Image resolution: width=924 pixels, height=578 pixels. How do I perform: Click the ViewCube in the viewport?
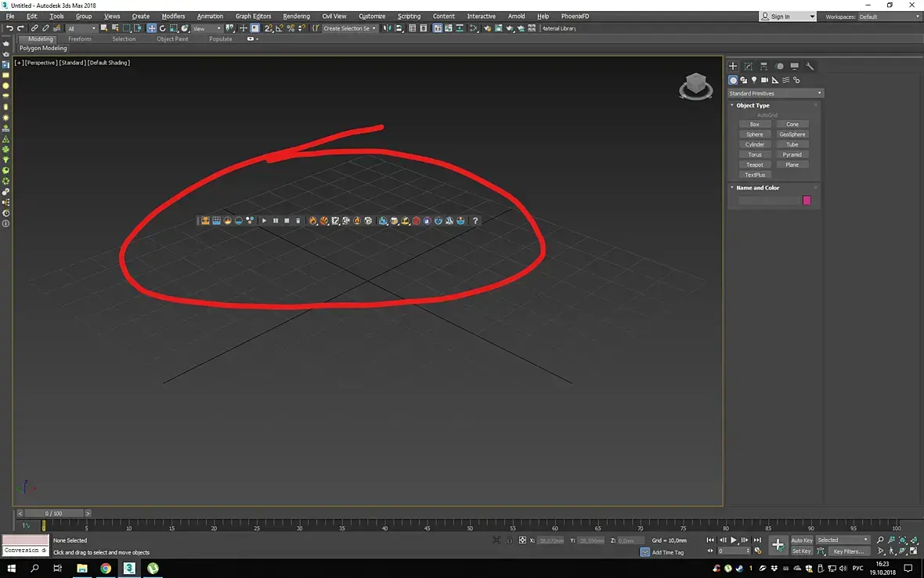coord(696,86)
